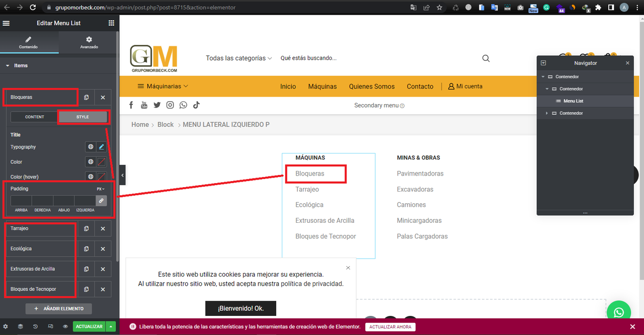Image resolution: width=644 pixels, height=335 pixels.
Task: Pick the Color (hover) swatch
Action: coord(101,177)
